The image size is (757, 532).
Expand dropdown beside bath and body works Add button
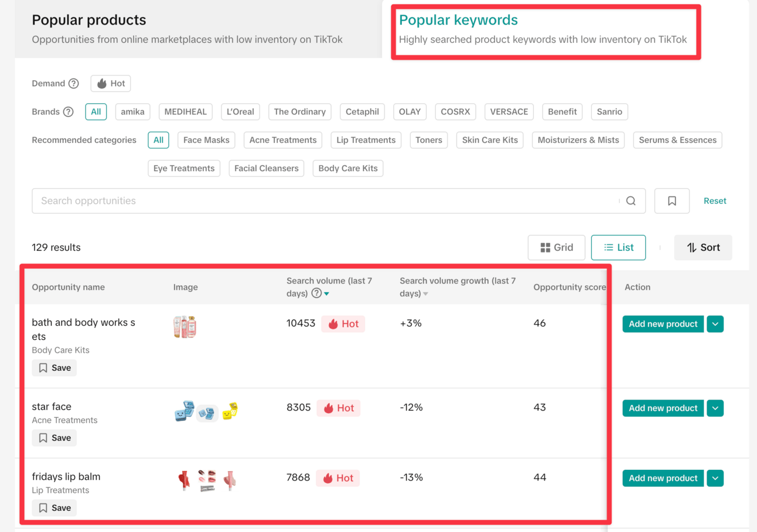pos(715,324)
